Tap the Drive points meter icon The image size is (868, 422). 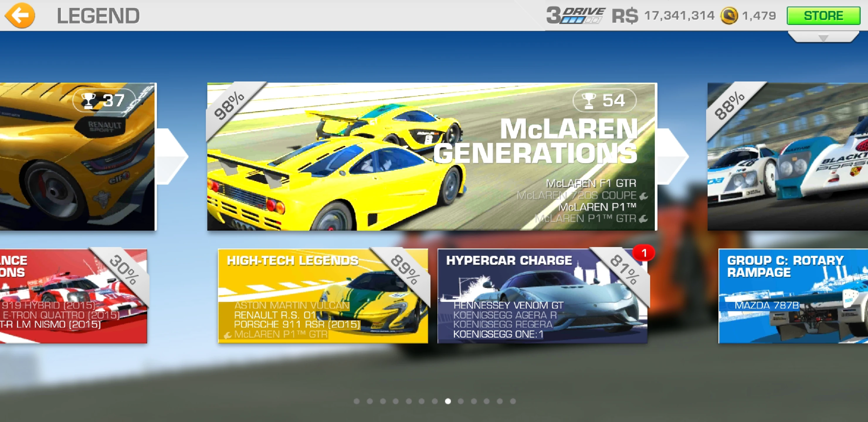coord(576,16)
